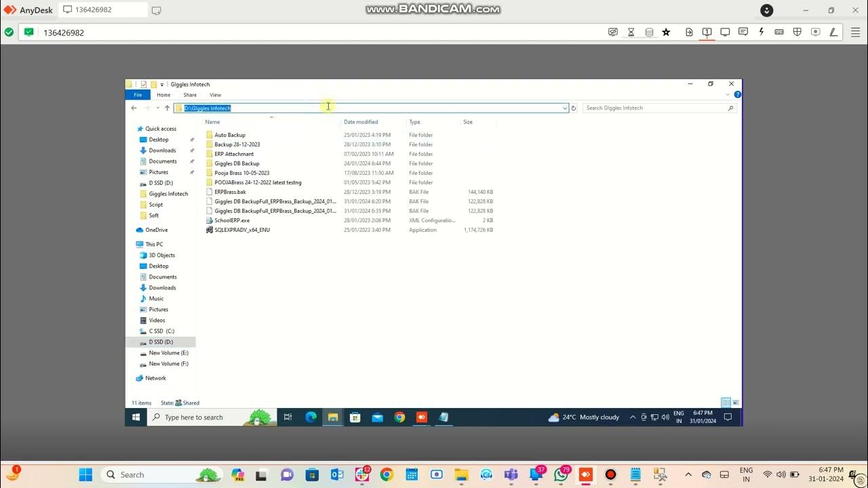This screenshot has height=488, width=868.
Task: Click Search Giggles Infotech box
Action: point(659,108)
